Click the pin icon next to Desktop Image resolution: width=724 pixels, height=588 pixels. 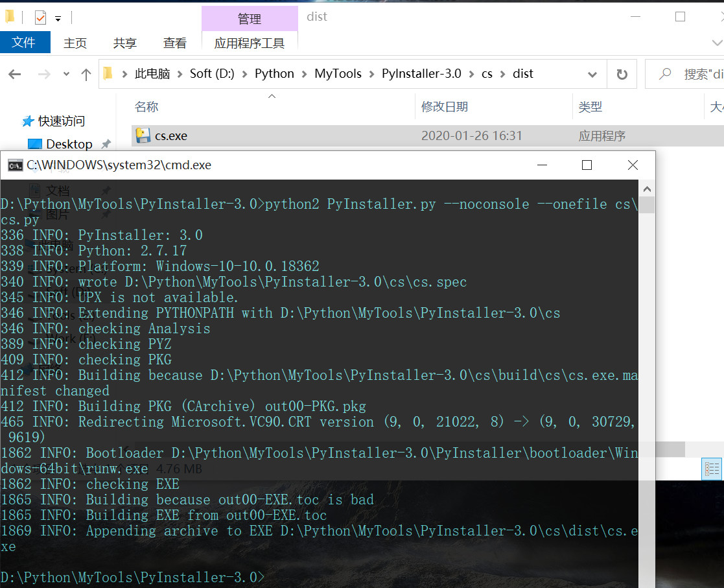click(x=106, y=144)
